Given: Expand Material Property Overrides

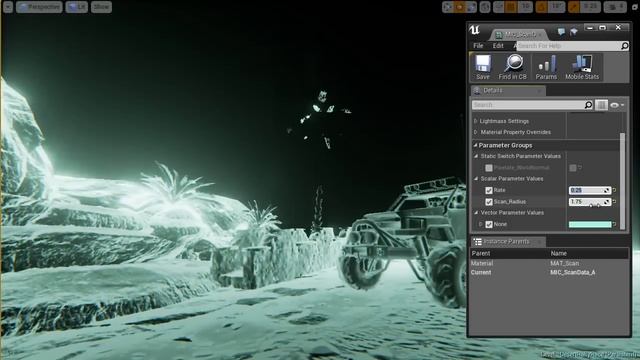Looking at the screenshot, I should coord(476,132).
